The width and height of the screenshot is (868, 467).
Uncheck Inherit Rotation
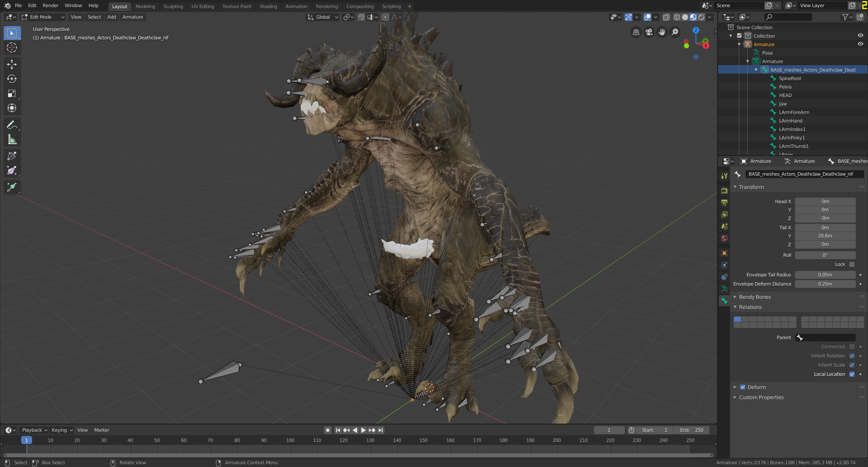pyautogui.click(x=852, y=356)
